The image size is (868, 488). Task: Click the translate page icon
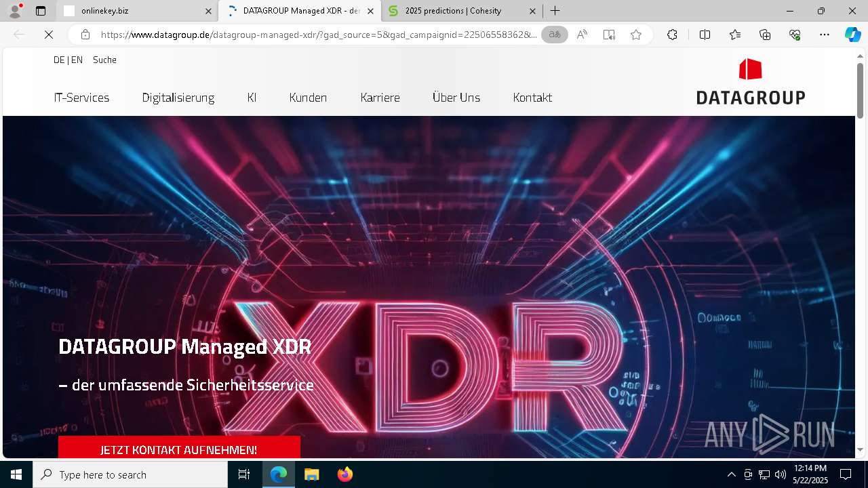555,35
